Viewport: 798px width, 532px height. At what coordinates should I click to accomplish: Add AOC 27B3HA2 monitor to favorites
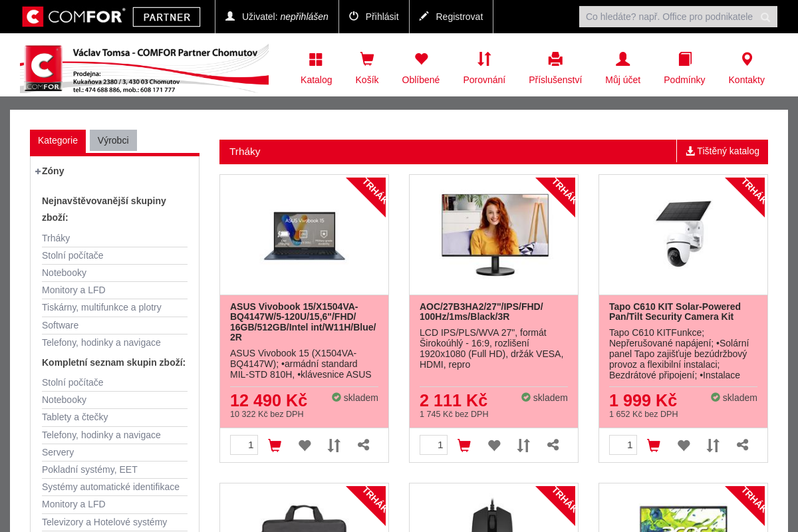pos(494,445)
